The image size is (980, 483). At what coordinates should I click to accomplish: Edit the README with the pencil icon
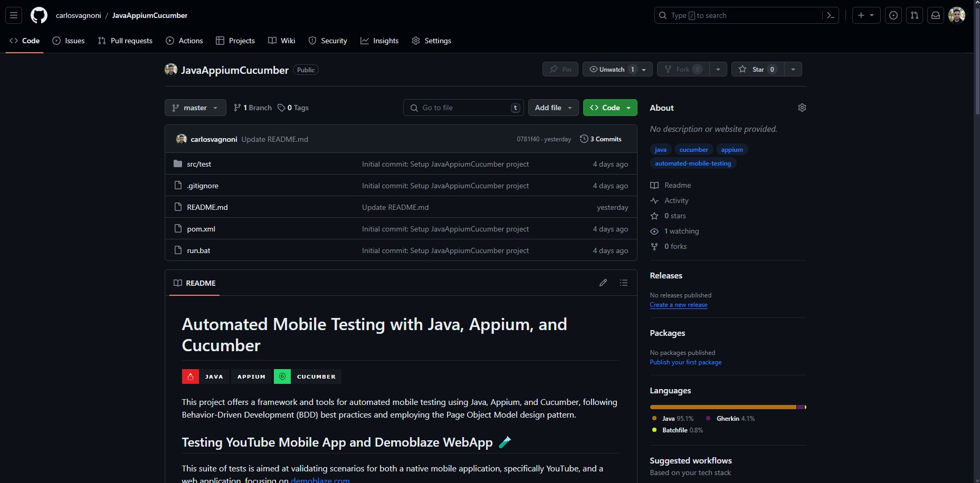tap(603, 283)
